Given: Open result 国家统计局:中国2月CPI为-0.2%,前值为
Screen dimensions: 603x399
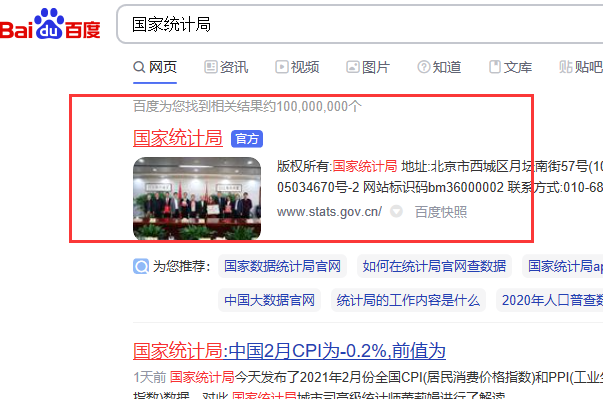Looking at the screenshot, I should coord(289,351).
